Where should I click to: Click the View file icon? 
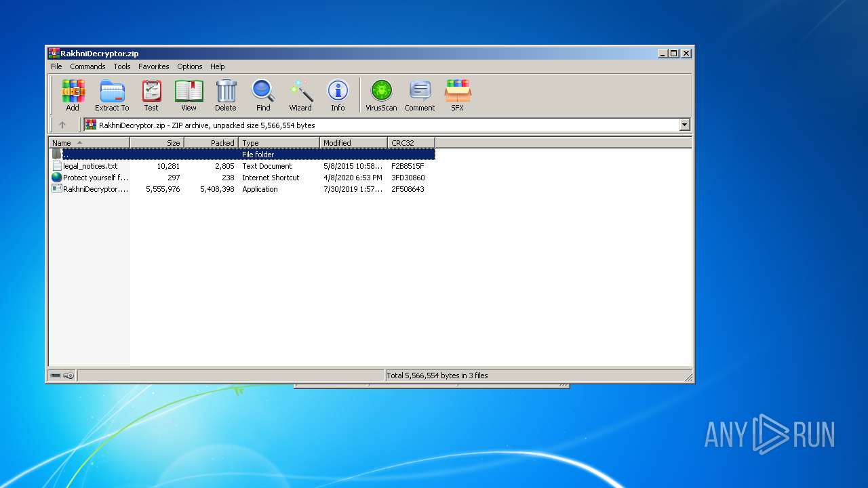189,95
